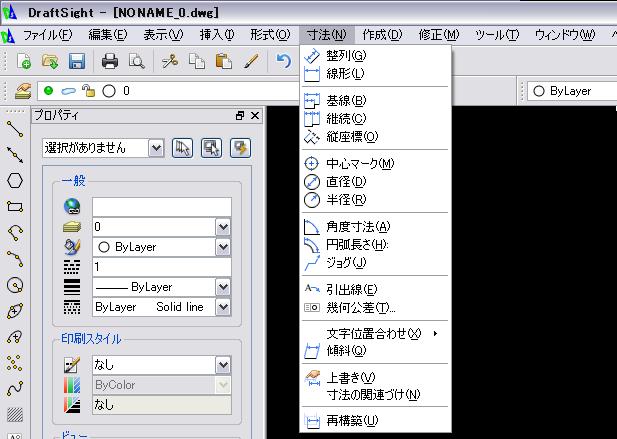The height and width of the screenshot is (439, 617).
Task: Choose 整列(G) aligned dimension
Action: click(x=375, y=55)
